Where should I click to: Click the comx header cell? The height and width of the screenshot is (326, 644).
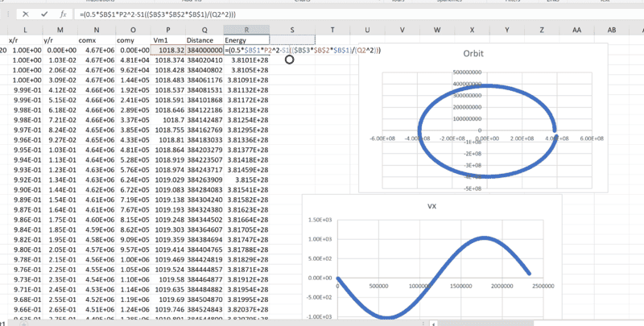point(96,40)
